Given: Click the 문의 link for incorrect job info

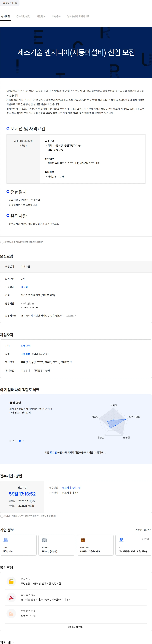Looking at the screenshot, I should [x=35, y=242].
